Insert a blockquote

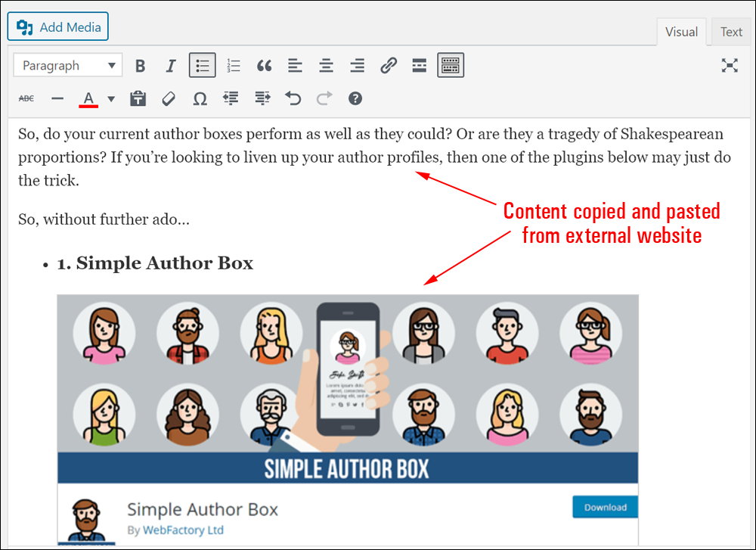264,65
